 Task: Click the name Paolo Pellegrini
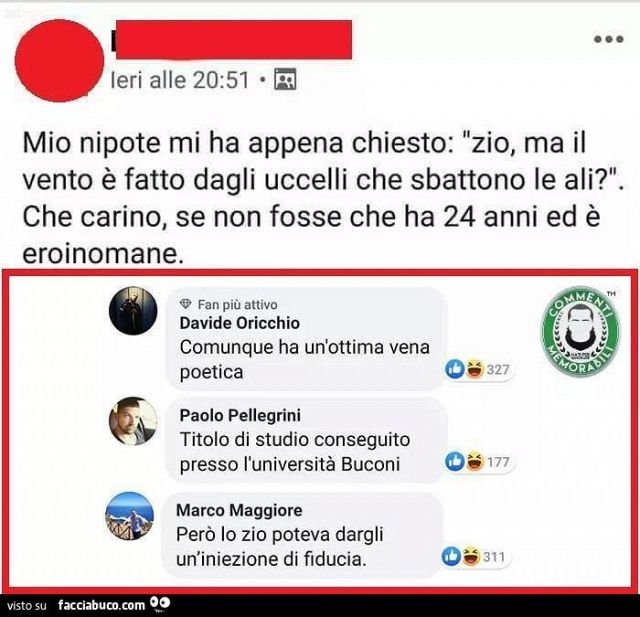coord(240,415)
